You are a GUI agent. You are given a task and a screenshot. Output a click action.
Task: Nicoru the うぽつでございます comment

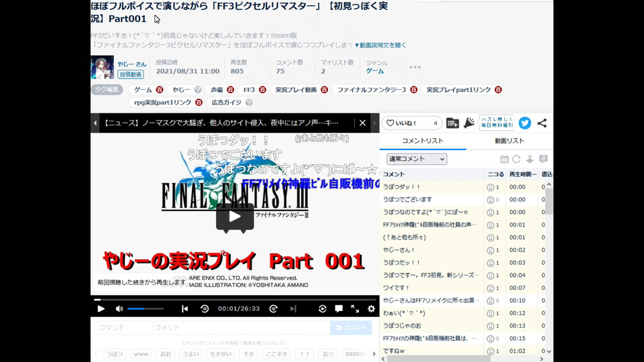click(490, 200)
